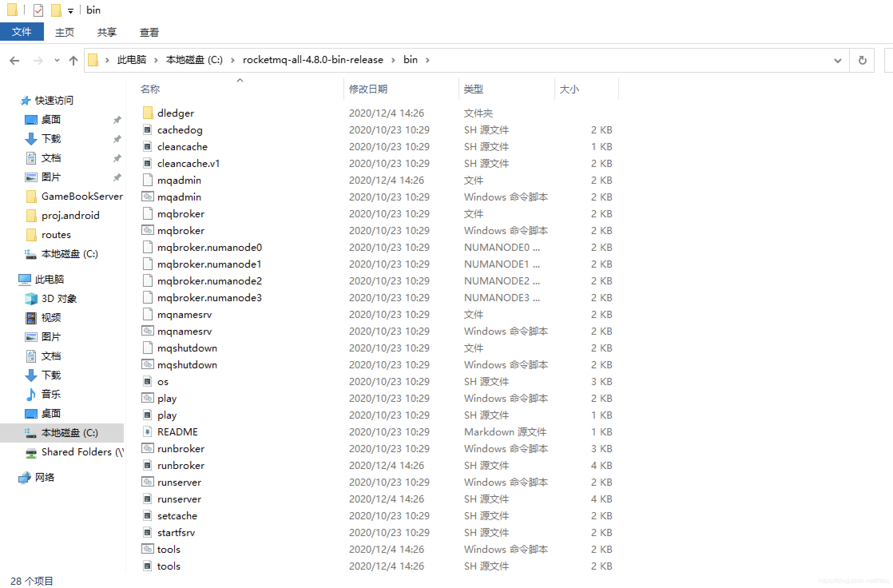Expand the chevron after bin breadcrumb
Screen dimensions: 893x588
click(427, 60)
